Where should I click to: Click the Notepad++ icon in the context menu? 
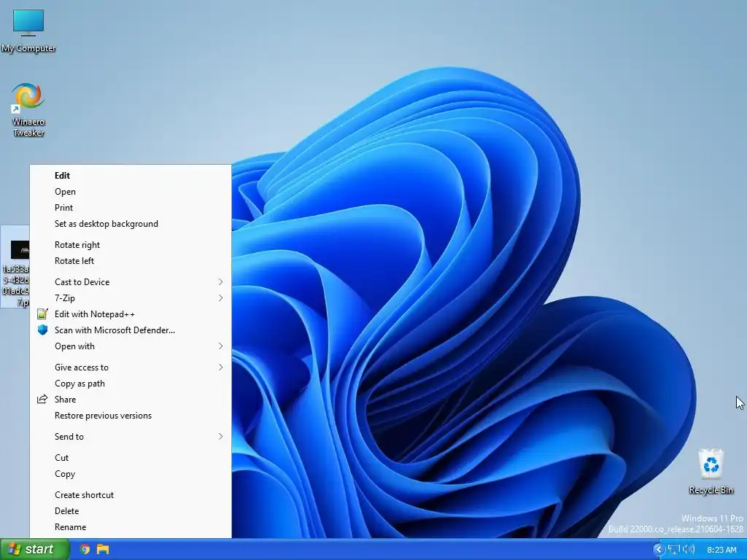[42, 314]
